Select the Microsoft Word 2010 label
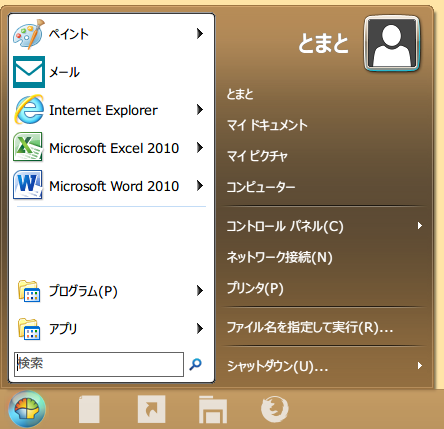Screen dimensions: 444x429 [x=114, y=186]
